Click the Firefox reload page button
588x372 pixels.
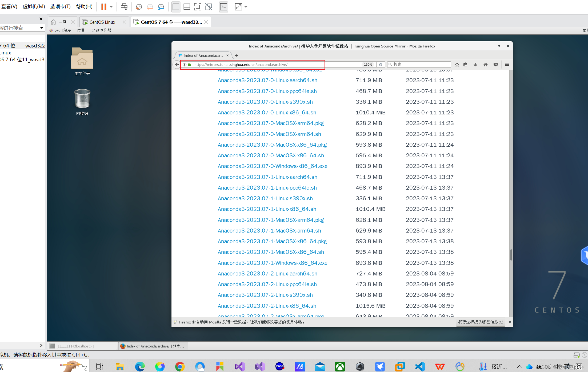click(x=381, y=65)
